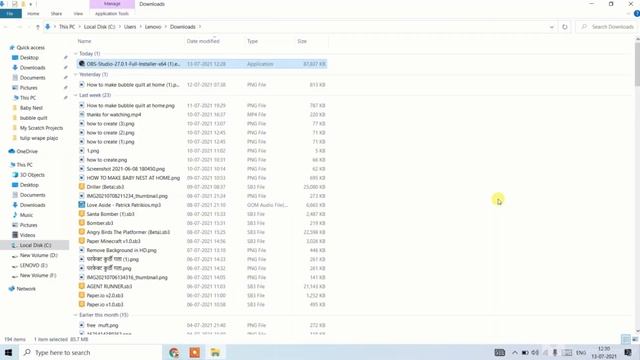
Task: Open Videos folder under This PC
Action: (27, 235)
